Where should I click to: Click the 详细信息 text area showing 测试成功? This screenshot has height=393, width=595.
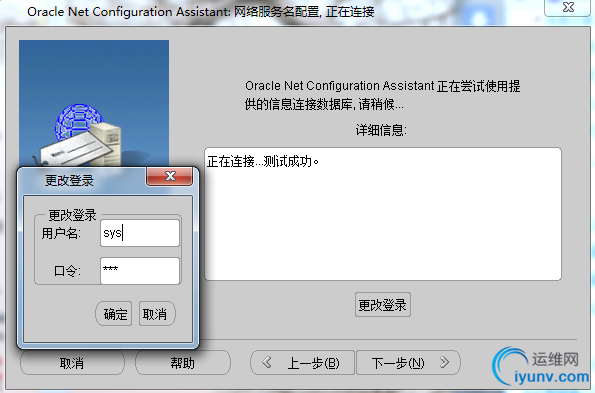point(383,214)
